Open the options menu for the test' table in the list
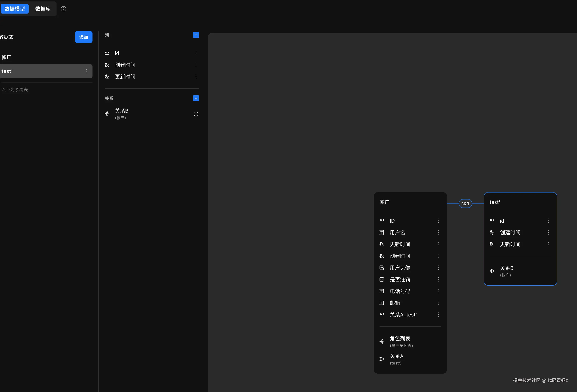The width and height of the screenshot is (577, 392). point(87,71)
